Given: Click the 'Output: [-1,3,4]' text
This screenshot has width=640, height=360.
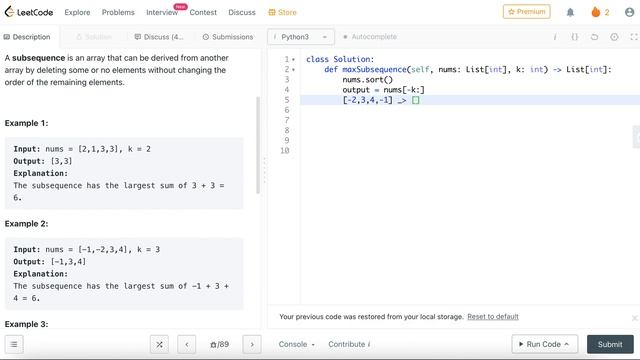Looking at the screenshot, I should tap(50, 262).
